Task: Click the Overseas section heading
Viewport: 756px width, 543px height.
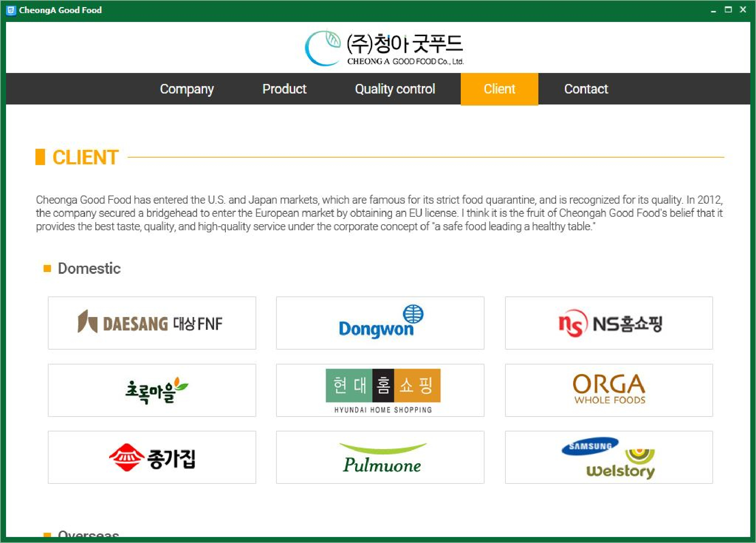Action: pyautogui.click(x=88, y=533)
